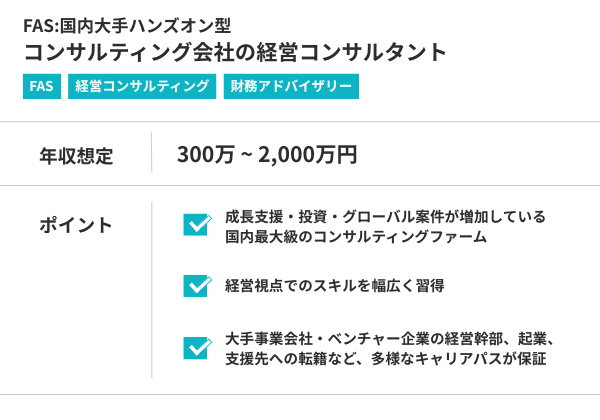Click the FAS tag
The width and height of the screenshot is (600, 420).
click(x=41, y=87)
